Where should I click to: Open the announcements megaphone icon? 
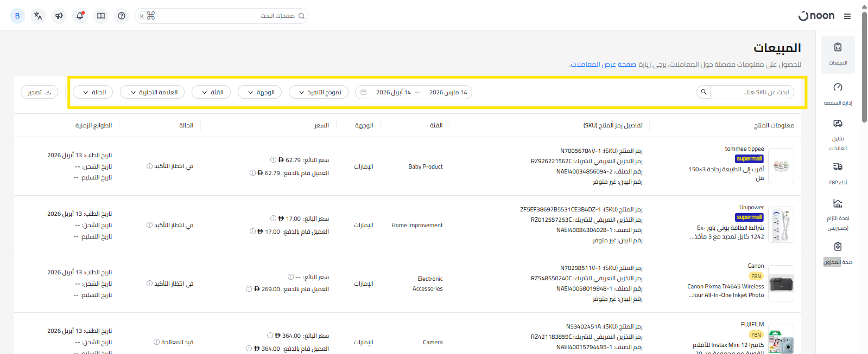point(59,16)
